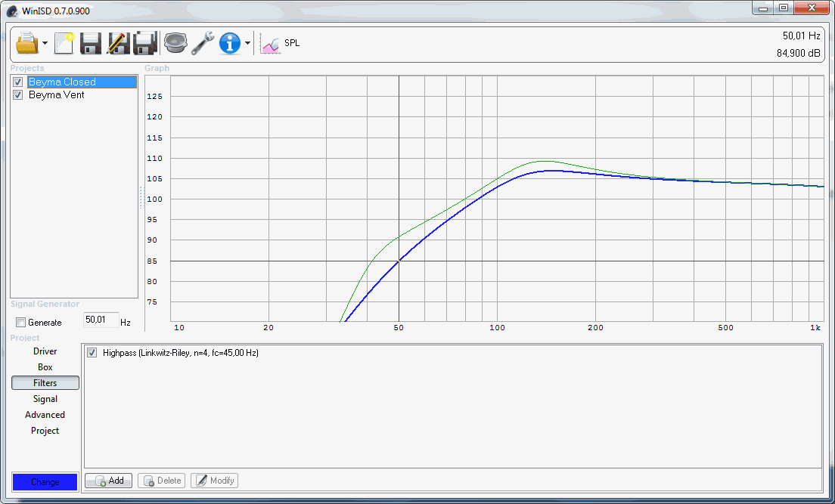
Task: Open the SPL graph type selector
Action: tap(280, 44)
